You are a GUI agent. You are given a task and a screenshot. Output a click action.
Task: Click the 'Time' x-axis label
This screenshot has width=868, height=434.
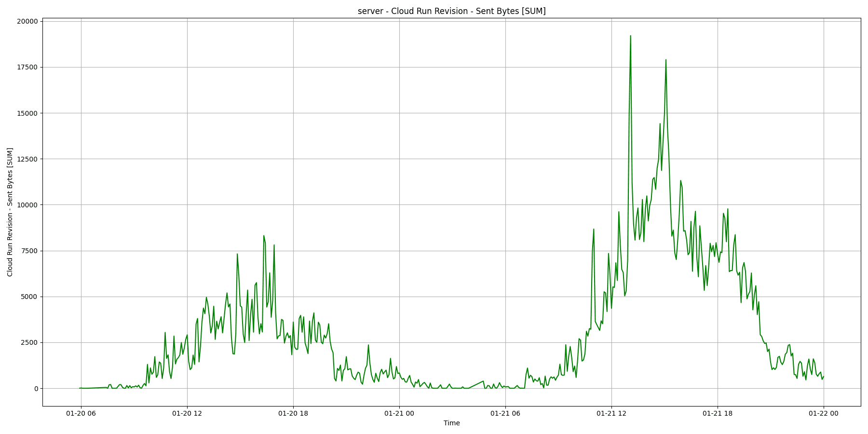tap(451, 423)
